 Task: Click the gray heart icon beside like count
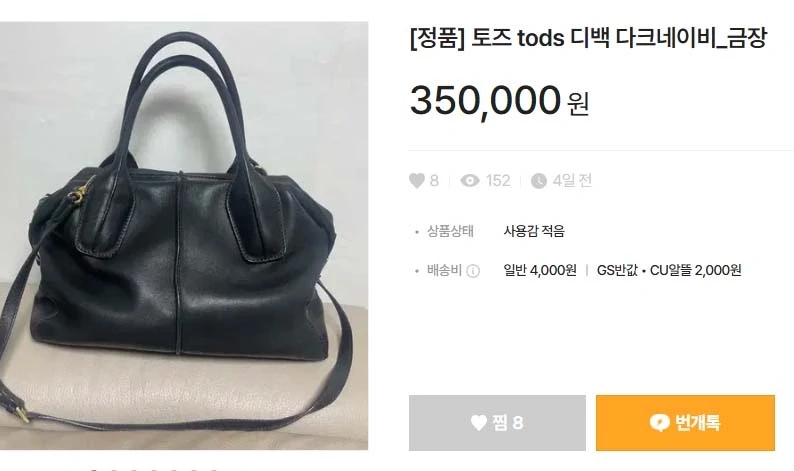click(x=416, y=181)
